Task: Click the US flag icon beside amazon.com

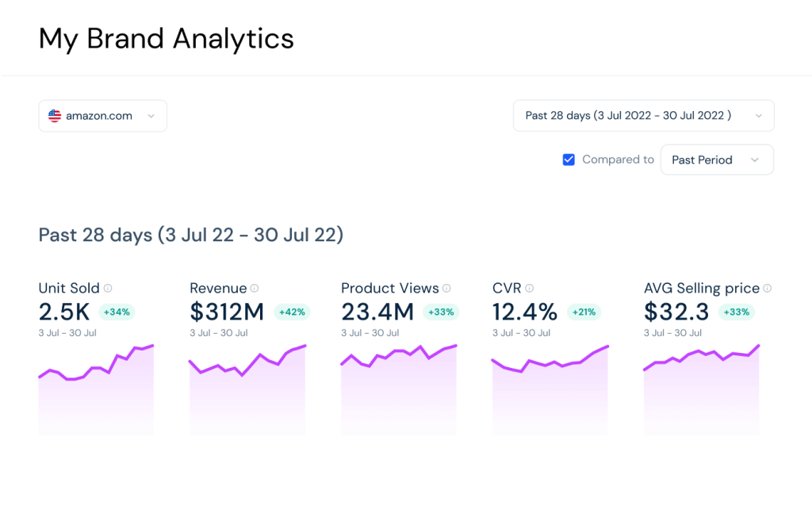Action: tap(54, 115)
